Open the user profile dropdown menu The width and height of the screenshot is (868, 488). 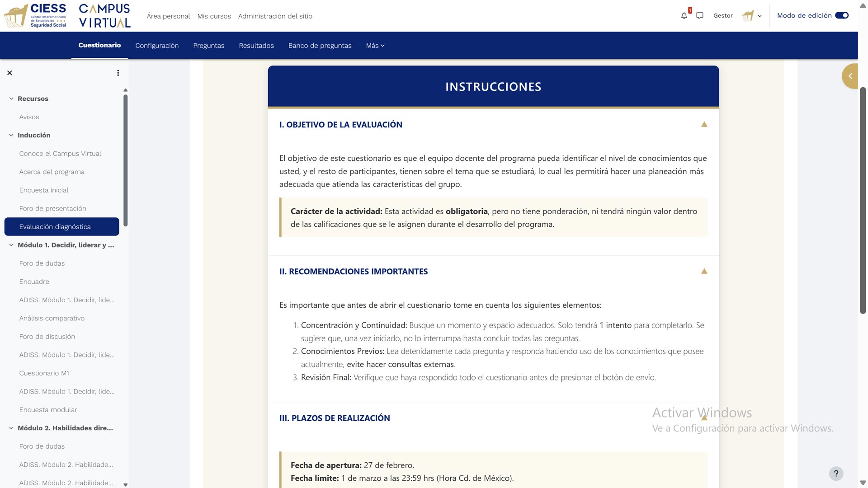coord(752,16)
